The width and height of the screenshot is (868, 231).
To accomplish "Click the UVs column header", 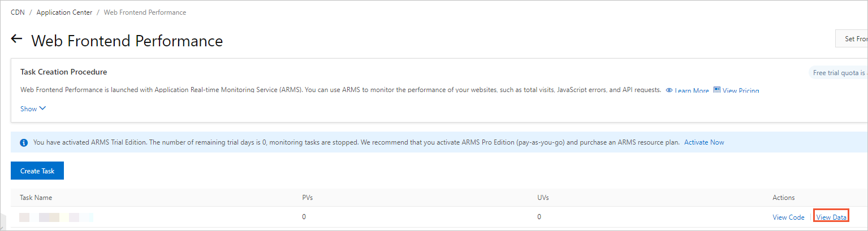I will (x=543, y=198).
